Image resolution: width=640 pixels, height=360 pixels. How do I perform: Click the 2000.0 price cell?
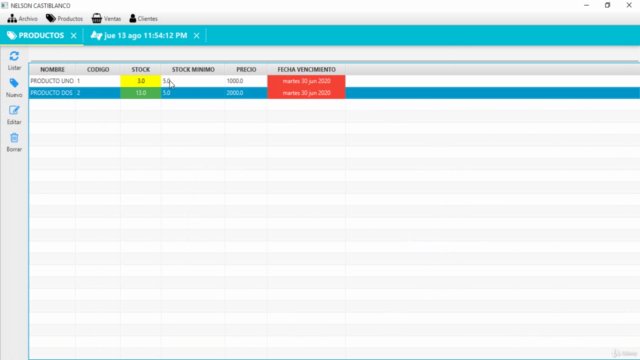pos(246,93)
